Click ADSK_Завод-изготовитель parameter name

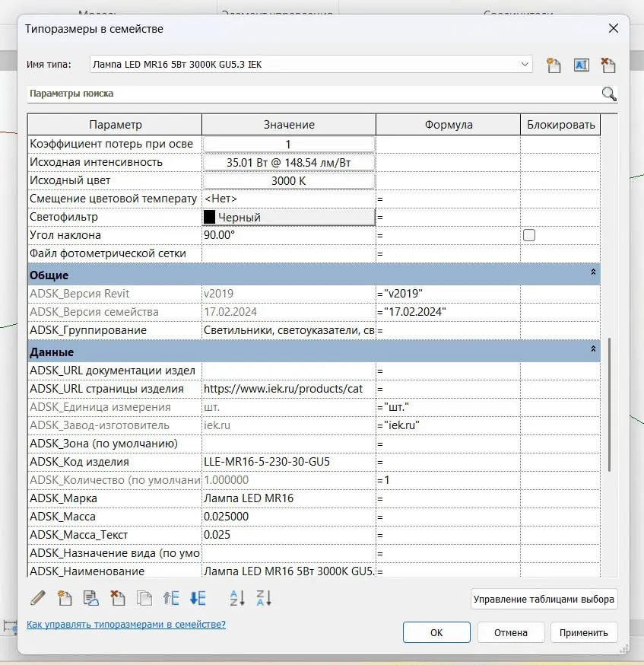point(99,425)
